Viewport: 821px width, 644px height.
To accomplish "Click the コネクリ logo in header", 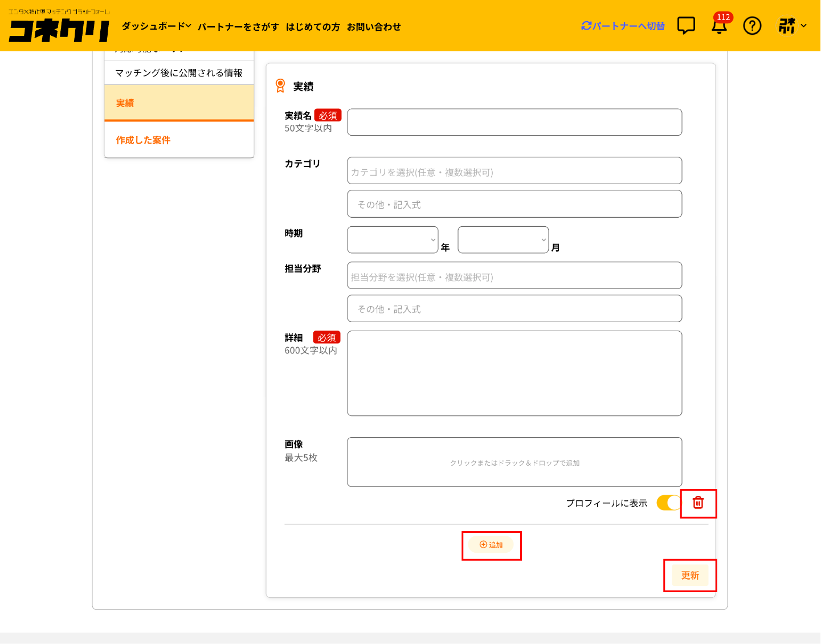I will 59,27.
